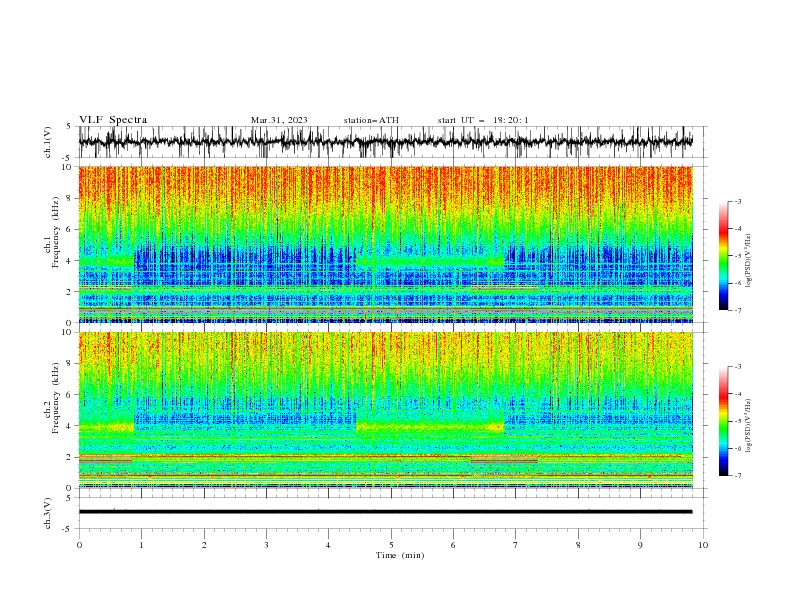Screen dimensions: 792x612
Task: Click the ch.2 PSD color scale bar
Action: click(724, 421)
